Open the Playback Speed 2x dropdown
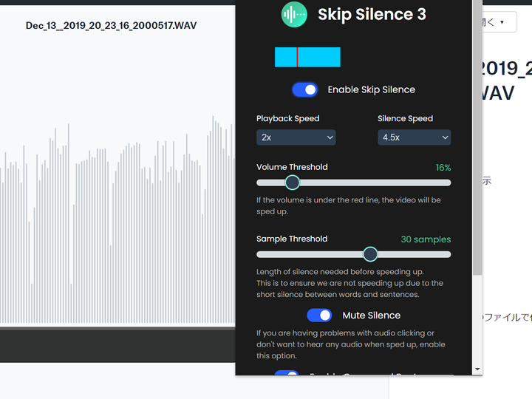The width and height of the screenshot is (532, 399). coord(296,137)
